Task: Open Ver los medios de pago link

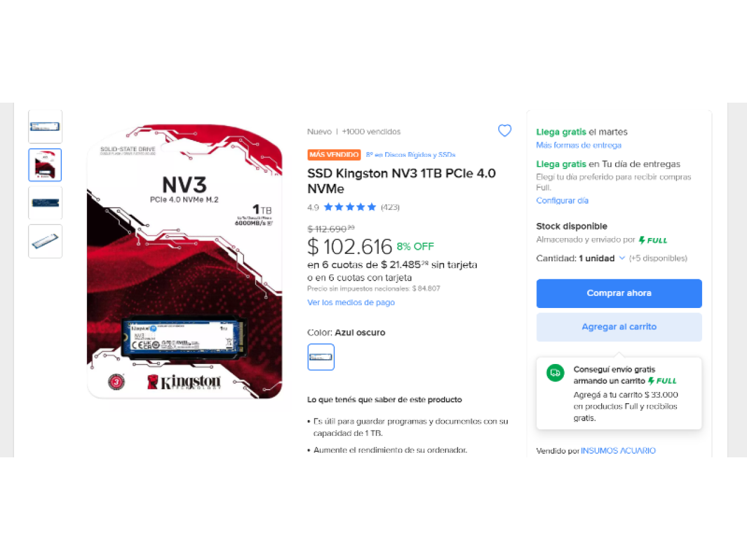Action: pos(351,302)
